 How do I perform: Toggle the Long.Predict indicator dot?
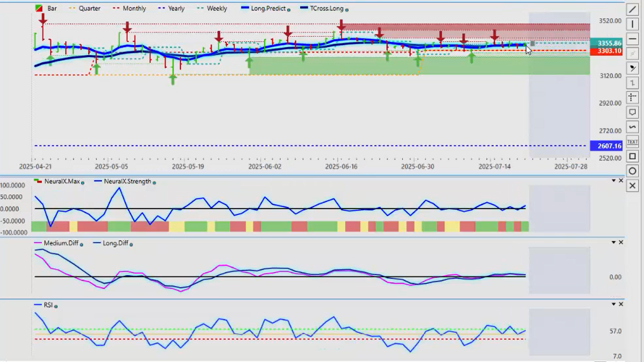[289, 10]
